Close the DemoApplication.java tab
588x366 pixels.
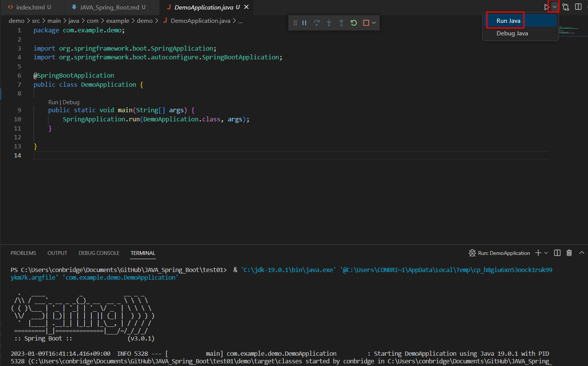tap(246, 7)
